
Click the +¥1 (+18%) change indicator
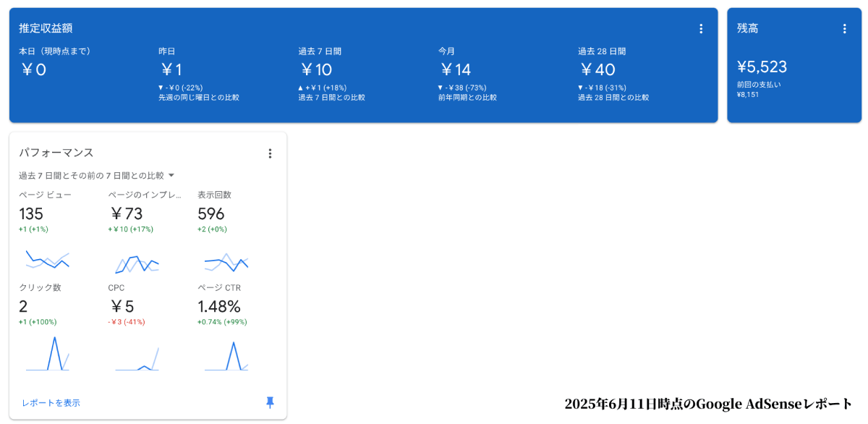[321, 88]
